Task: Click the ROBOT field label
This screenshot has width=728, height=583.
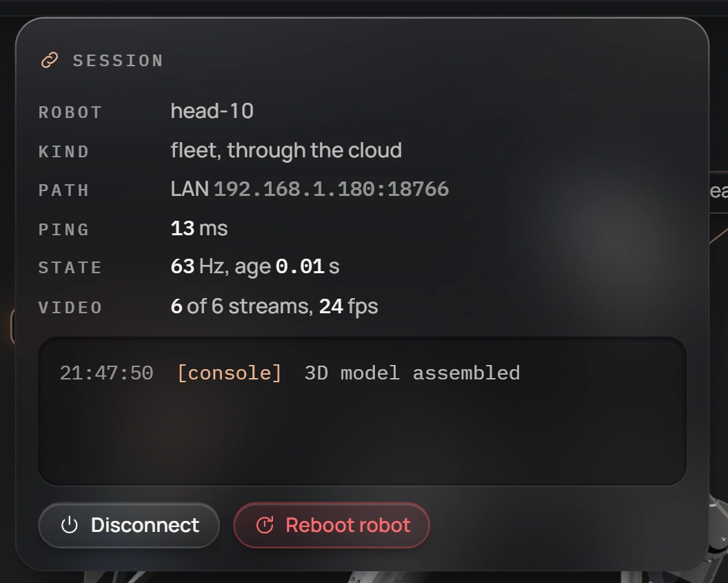Action: click(70, 112)
